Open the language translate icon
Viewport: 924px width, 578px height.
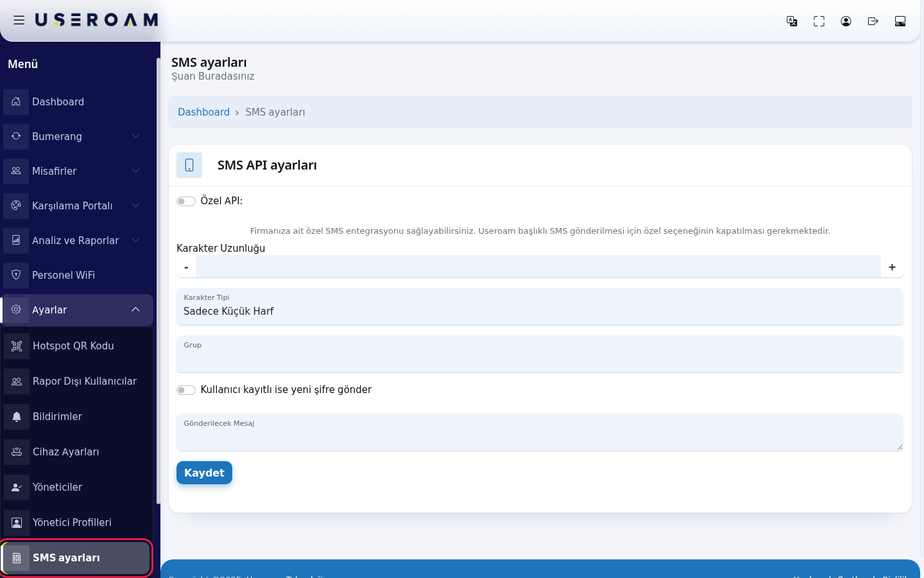coord(792,21)
